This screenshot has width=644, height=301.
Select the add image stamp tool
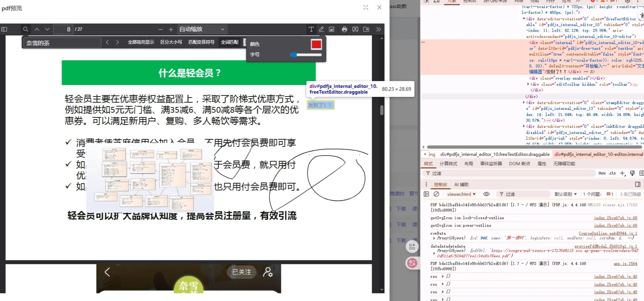332,29
